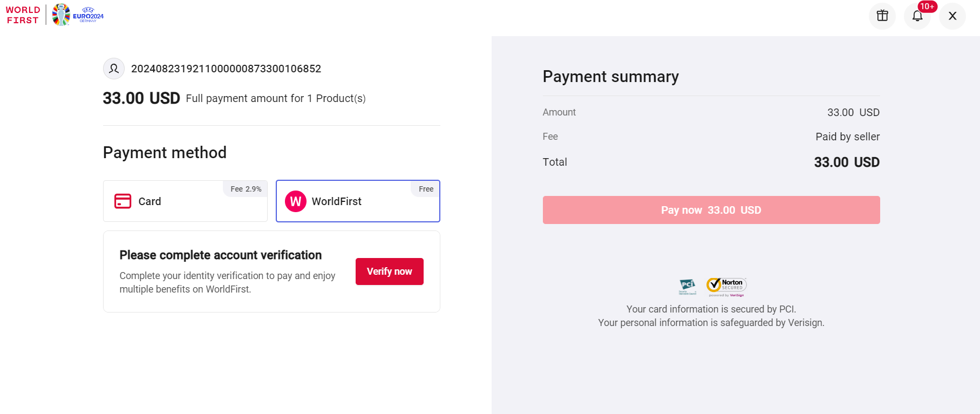Click the credit card icon
The width and height of the screenshot is (980, 414).
[x=122, y=201]
